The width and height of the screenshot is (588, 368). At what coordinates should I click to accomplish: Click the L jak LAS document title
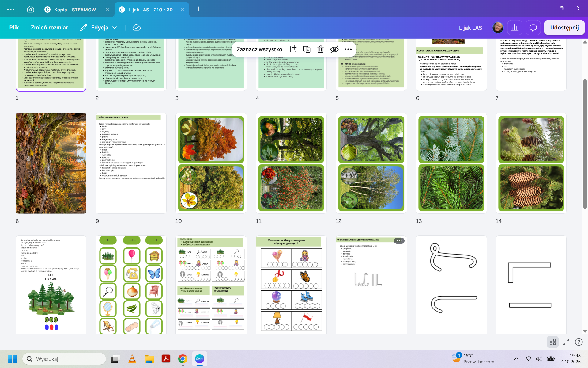click(470, 28)
